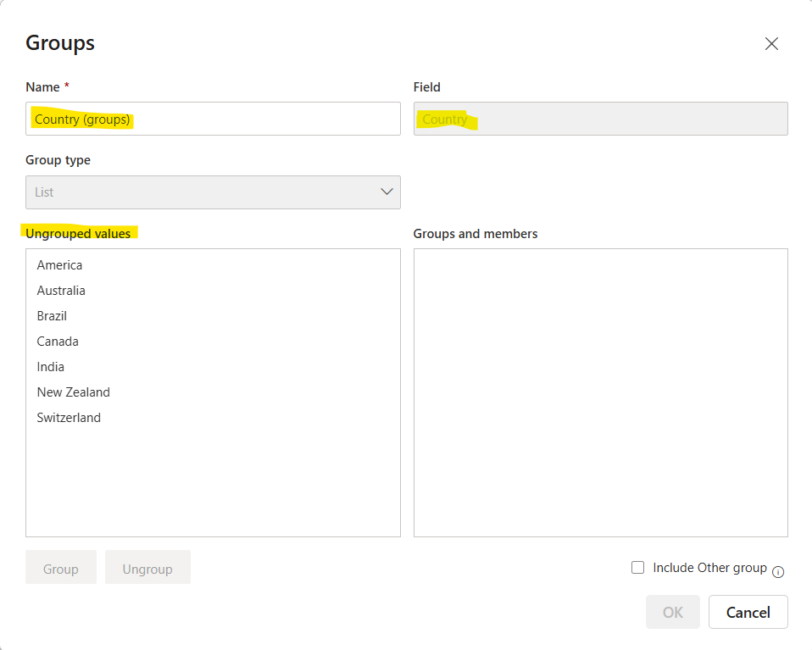This screenshot has height=650, width=812.
Task: Click inside the Name input field
Action: [x=212, y=119]
